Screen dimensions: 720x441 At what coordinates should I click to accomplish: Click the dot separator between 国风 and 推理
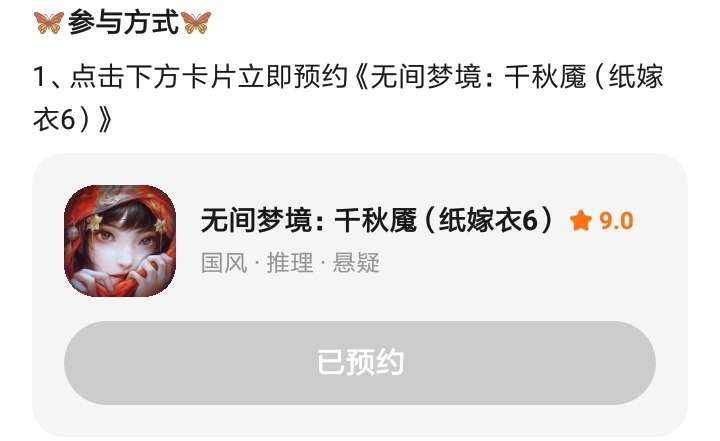tap(257, 263)
